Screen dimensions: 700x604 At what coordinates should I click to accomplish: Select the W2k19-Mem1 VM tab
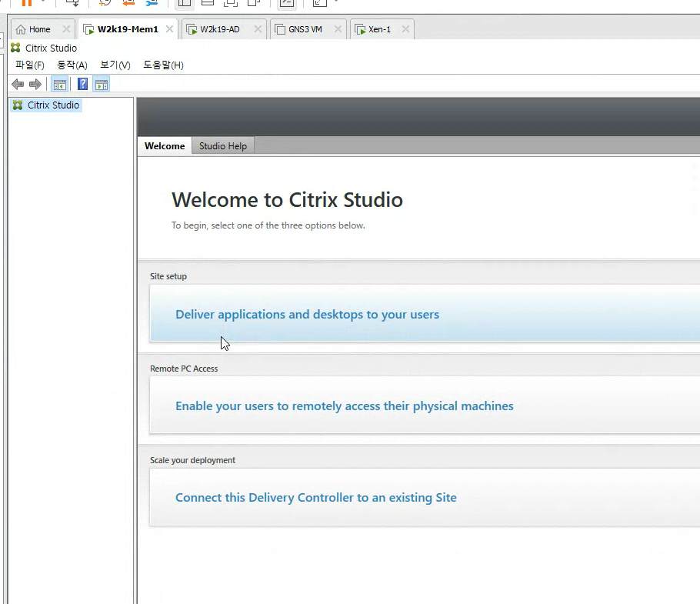coord(128,29)
